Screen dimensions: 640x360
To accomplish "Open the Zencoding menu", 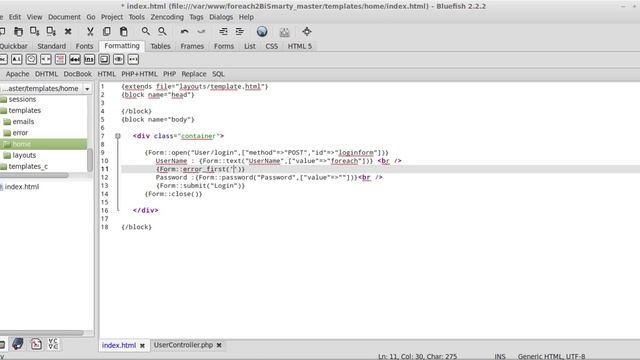I will click(167, 17).
